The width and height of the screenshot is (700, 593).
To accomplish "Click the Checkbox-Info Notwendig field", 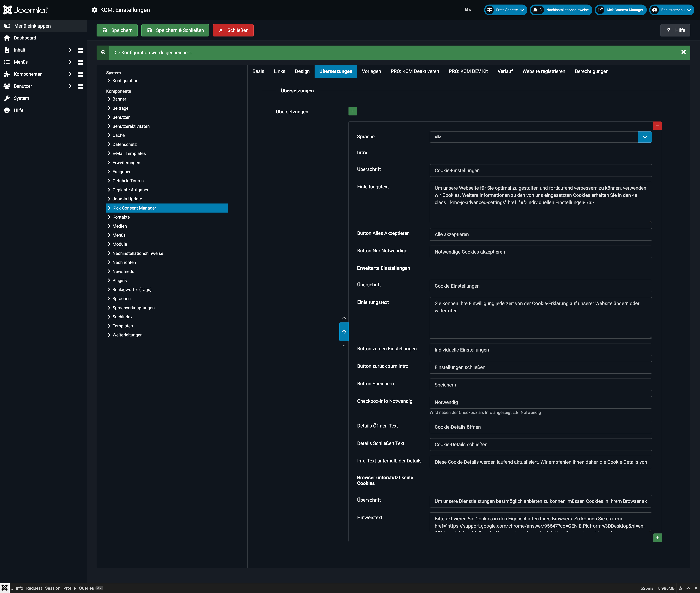I will click(541, 402).
